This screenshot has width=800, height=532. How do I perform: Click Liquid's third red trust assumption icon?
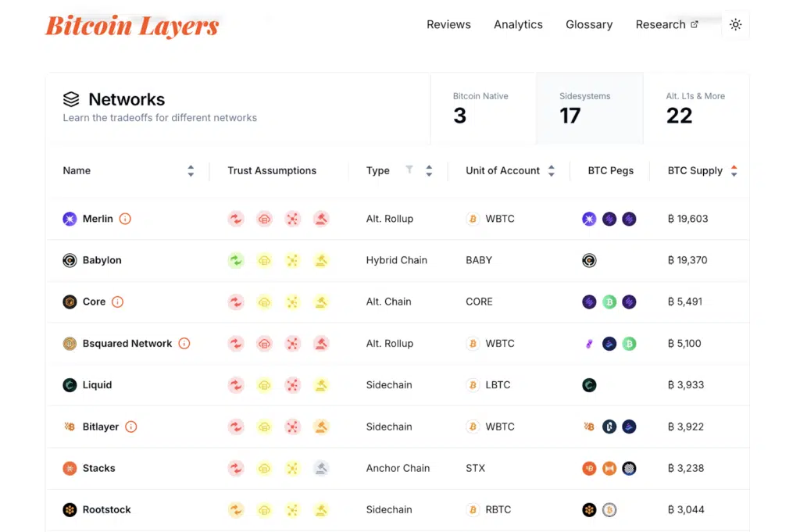292,384
